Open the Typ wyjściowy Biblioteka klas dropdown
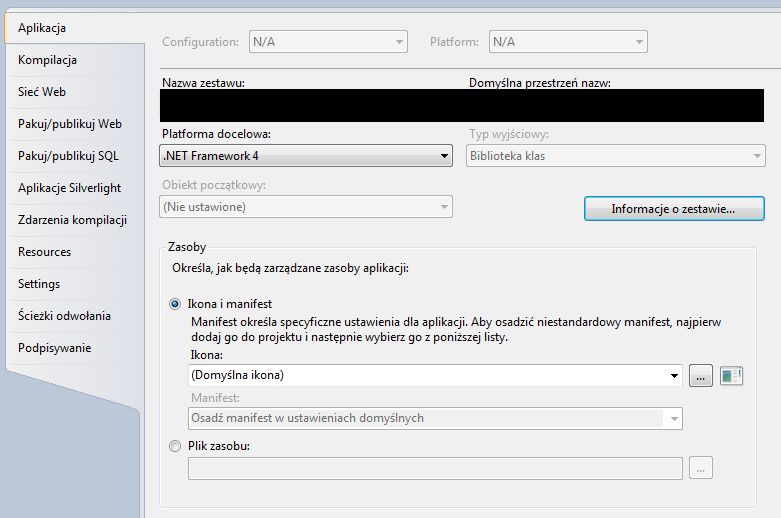781x518 pixels. 616,156
